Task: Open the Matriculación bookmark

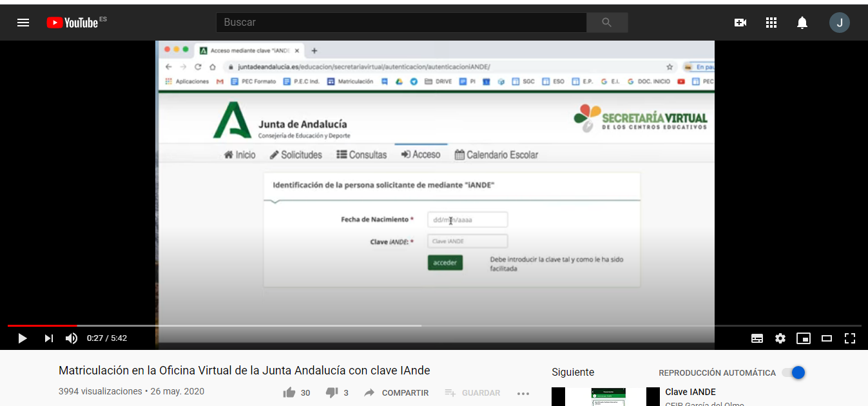Action: click(x=351, y=81)
